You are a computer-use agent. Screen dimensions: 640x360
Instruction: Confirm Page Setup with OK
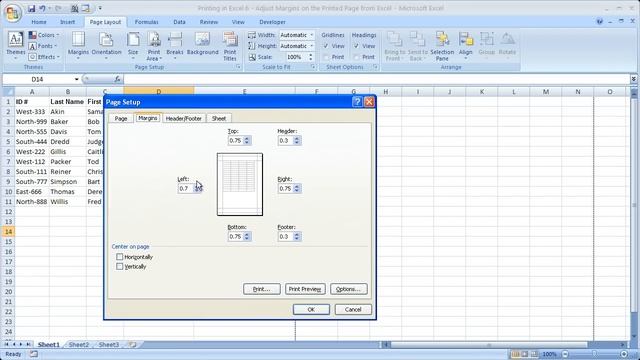pyautogui.click(x=311, y=309)
